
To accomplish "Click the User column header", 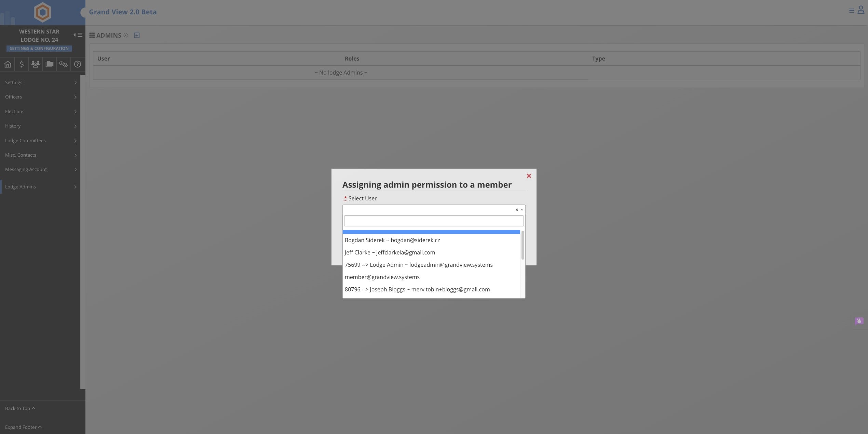I will coord(104,58).
